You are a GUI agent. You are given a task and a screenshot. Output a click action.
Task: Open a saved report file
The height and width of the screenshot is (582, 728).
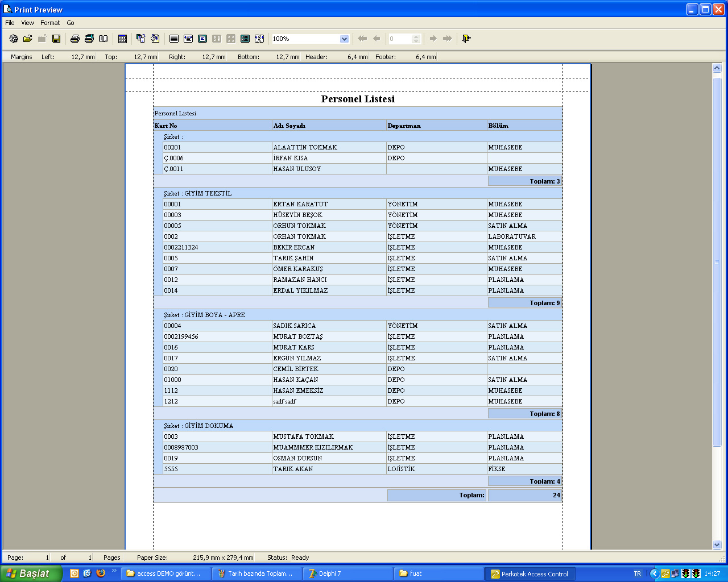pos(27,39)
